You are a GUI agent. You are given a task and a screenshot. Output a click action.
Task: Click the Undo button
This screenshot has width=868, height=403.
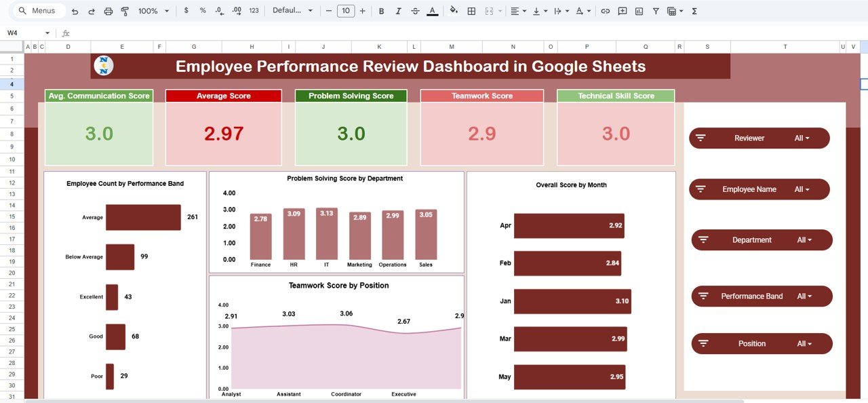point(74,11)
